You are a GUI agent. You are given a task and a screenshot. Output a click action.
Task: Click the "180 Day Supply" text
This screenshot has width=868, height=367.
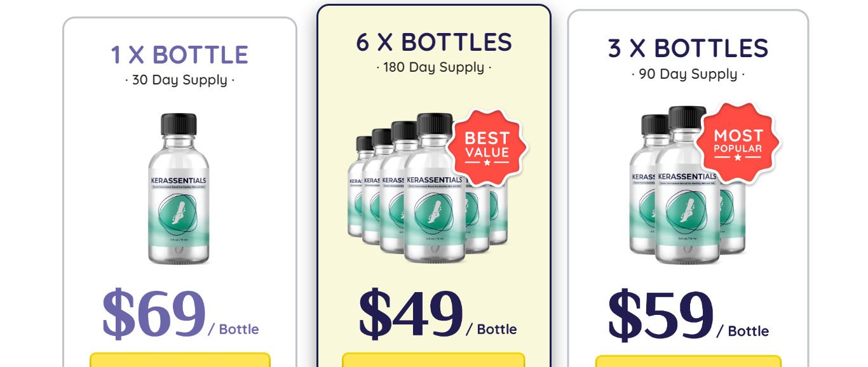(434, 67)
